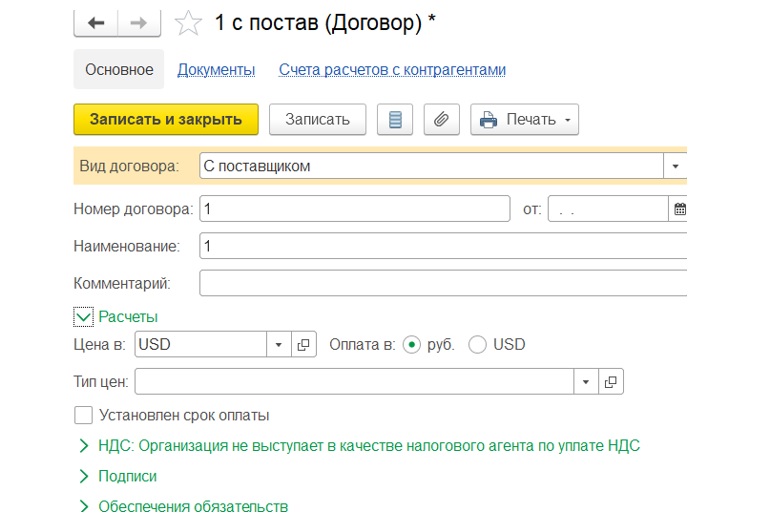Switch to the Основное tab

pos(119,70)
